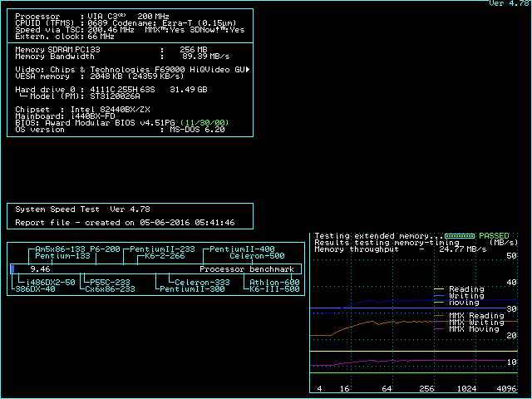
Task: Click the Pentium-133 reference marker
Action: [62, 256]
